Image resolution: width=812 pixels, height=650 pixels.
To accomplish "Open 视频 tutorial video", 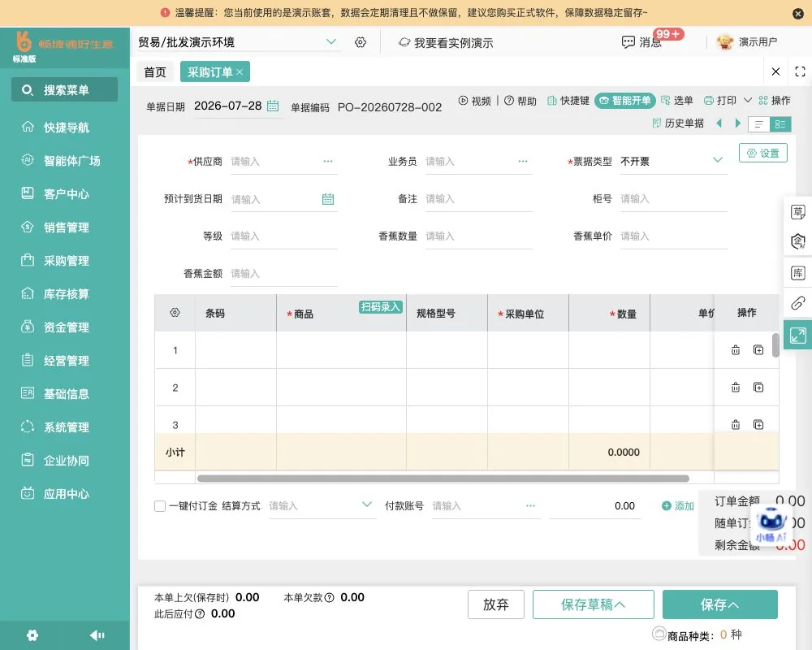I will pos(474,101).
